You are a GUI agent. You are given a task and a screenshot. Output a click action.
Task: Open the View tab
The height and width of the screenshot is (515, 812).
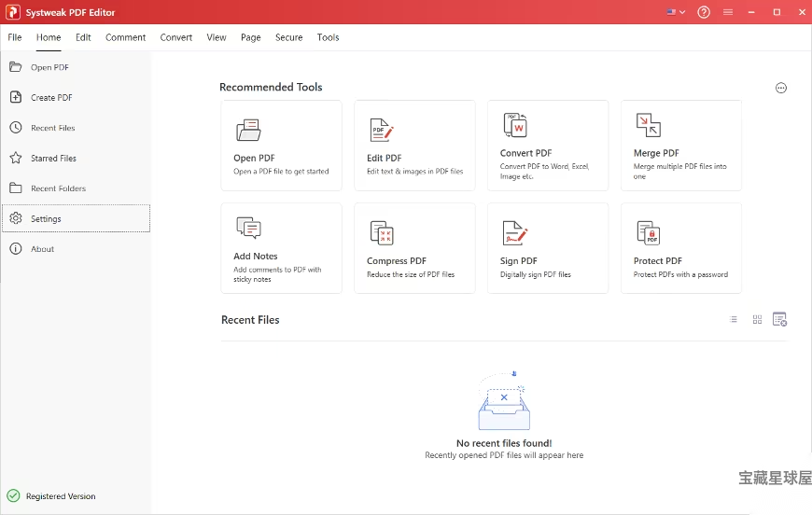coord(217,37)
